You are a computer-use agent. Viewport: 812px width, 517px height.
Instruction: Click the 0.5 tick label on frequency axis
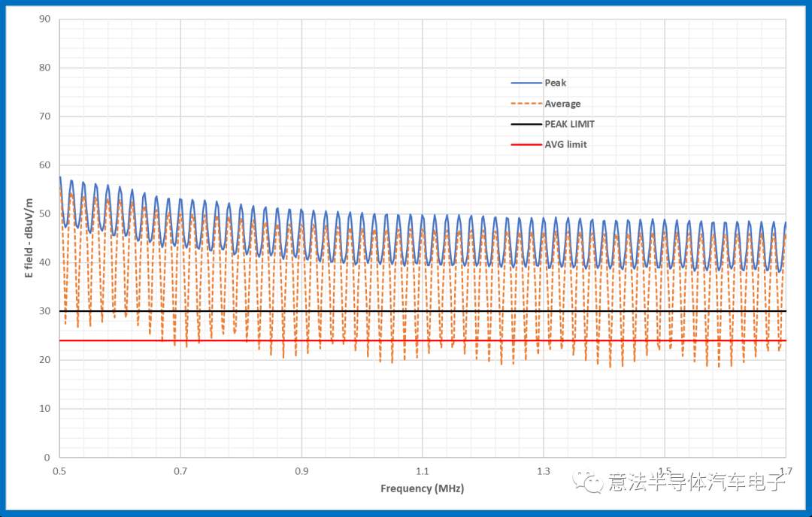tap(59, 470)
